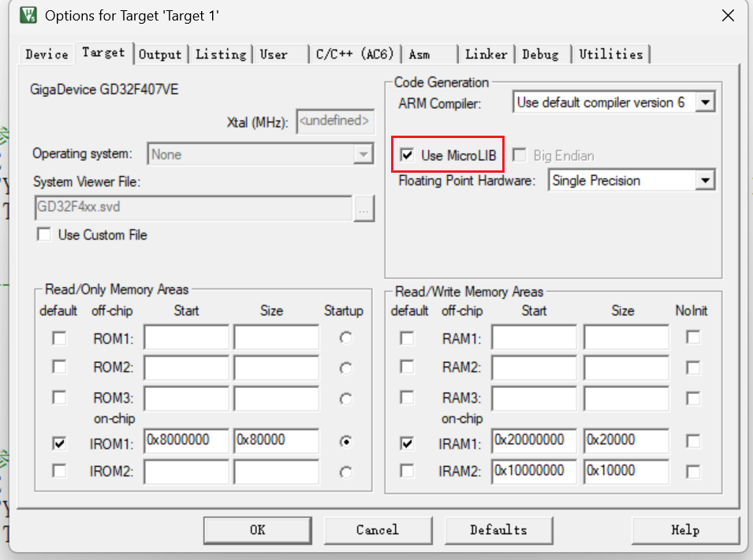Click the Xtal (MHz) input field
The image size is (753, 560).
[335, 121]
